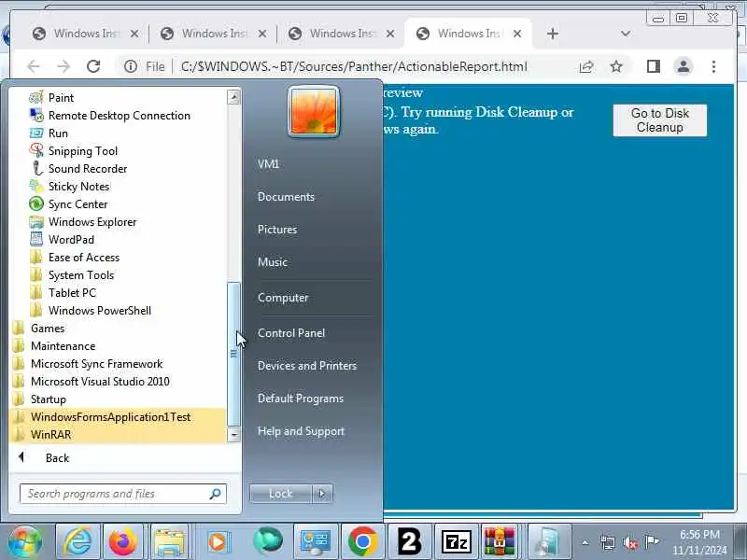Viewport: 747px width, 560px height.
Task: Click Chrome back arrow
Action: tap(34, 66)
